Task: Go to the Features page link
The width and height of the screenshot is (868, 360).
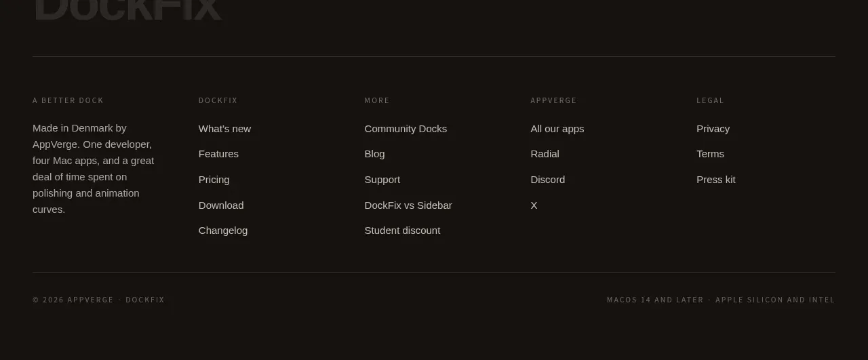Action: pos(218,154)
